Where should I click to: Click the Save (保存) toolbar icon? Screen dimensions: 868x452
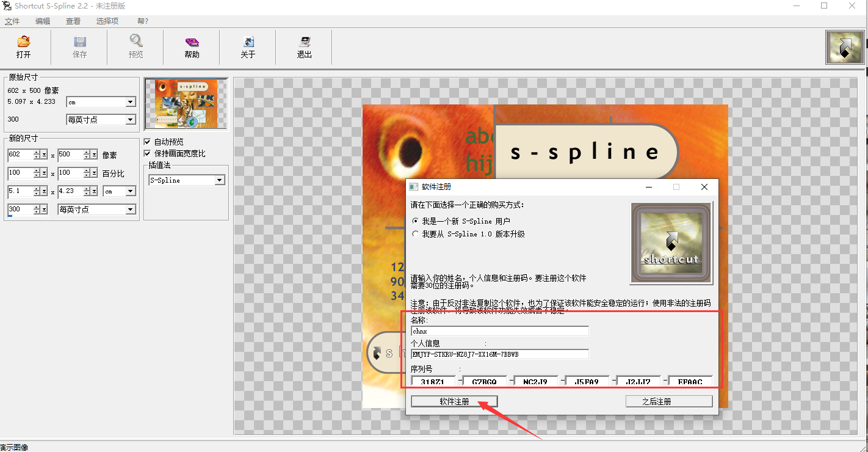[x=80, y=42]
